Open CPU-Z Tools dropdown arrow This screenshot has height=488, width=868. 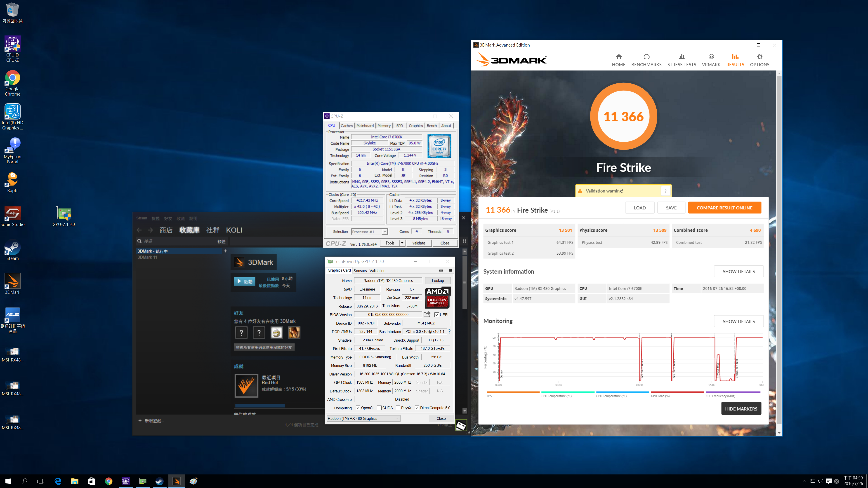tap(402, 243)
